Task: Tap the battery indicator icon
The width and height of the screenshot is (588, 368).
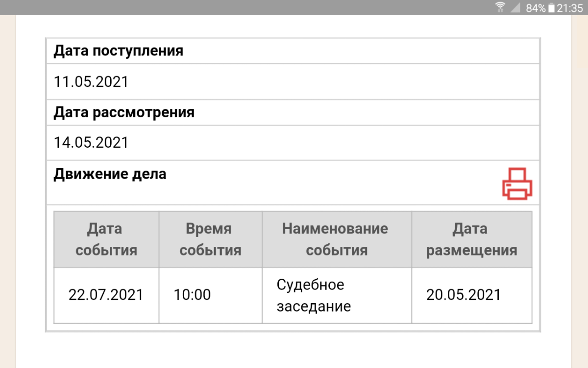Action: point(551,7)
